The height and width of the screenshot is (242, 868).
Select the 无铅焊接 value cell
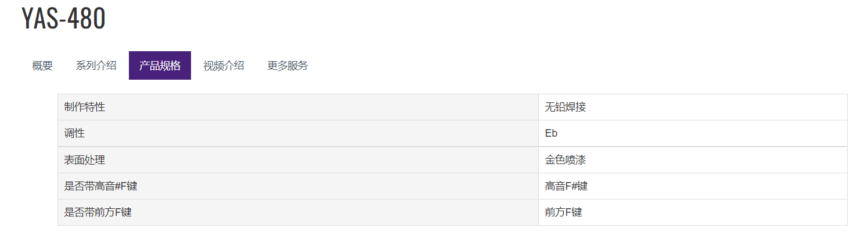coord(693,107)
